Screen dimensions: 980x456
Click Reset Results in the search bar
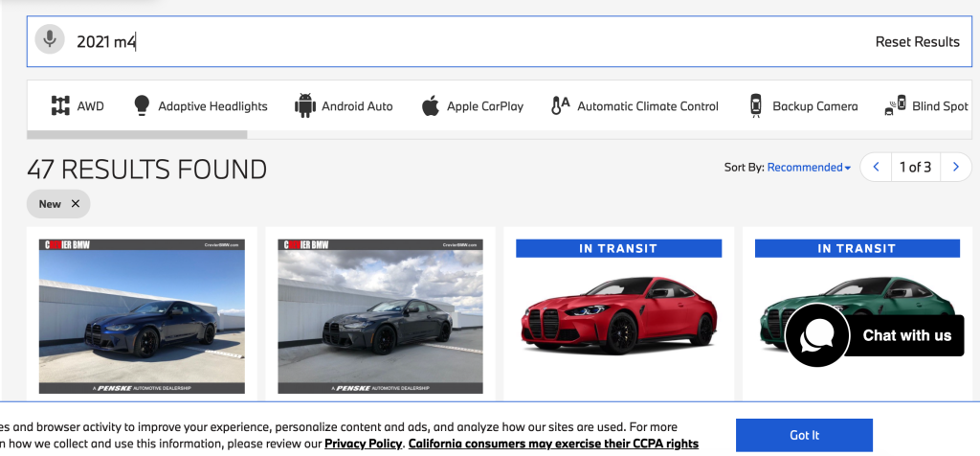click(917, 42)
